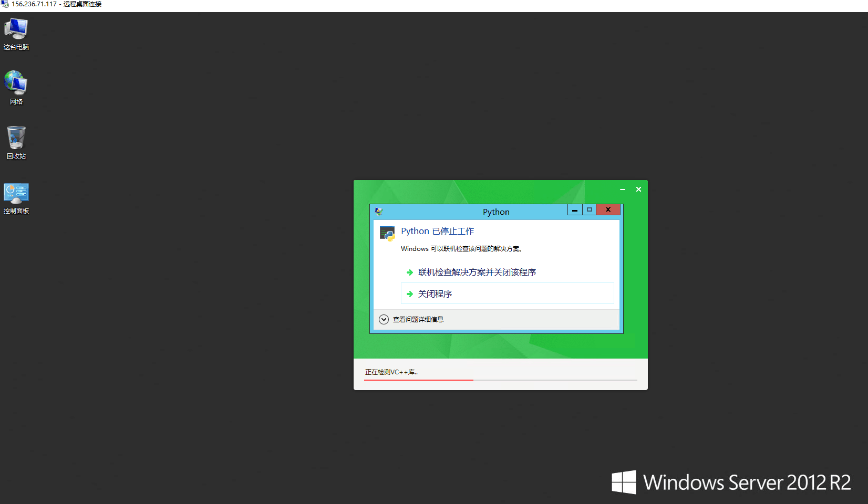Click the VC++ detection progress bar

[x=501, y=380]
